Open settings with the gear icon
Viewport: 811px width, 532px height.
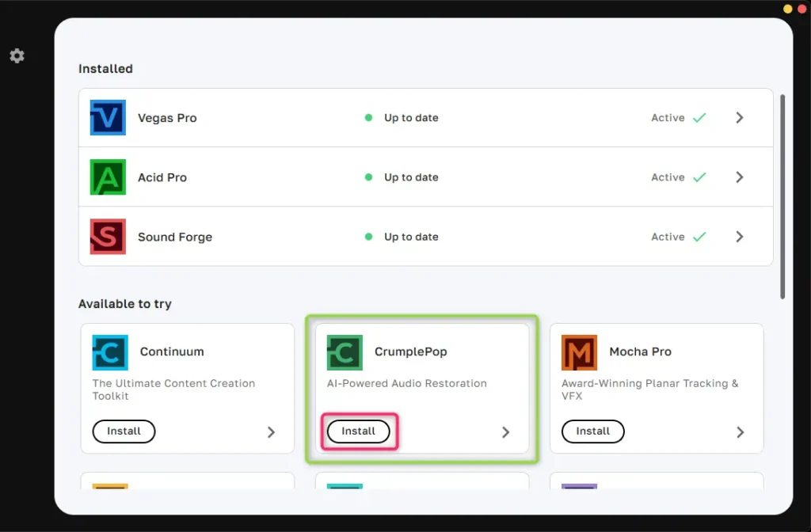(x=17, y=56)
